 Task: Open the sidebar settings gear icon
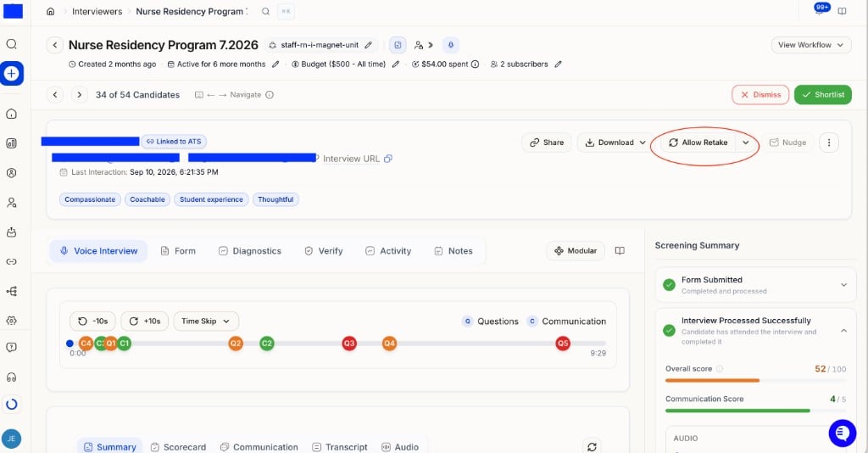pyautogui.click(x=12, y=320)
